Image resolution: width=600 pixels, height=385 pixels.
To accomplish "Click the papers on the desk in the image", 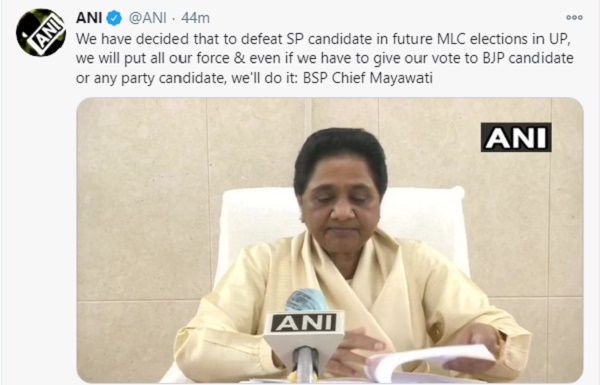I will pos(429,364).
